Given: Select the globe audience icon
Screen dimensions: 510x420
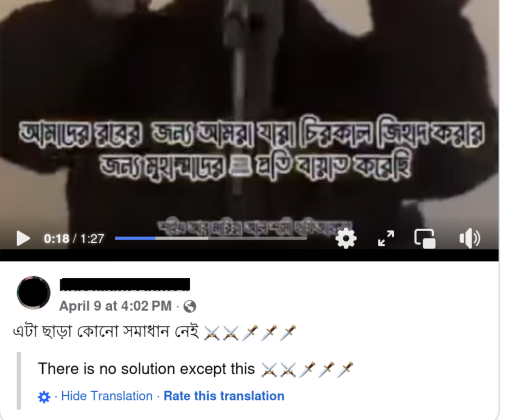Looking at the screenshot, I should point(190,306).
